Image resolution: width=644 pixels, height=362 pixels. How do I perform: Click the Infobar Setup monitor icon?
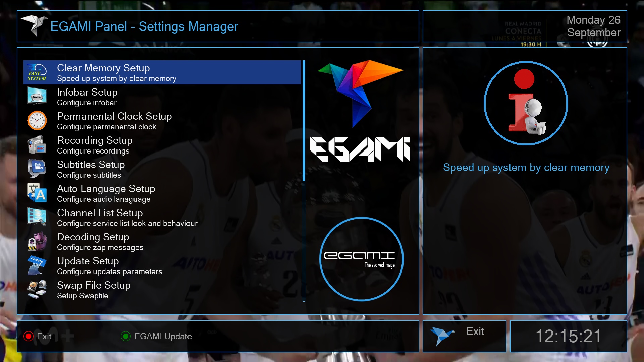tap(37, 97)
